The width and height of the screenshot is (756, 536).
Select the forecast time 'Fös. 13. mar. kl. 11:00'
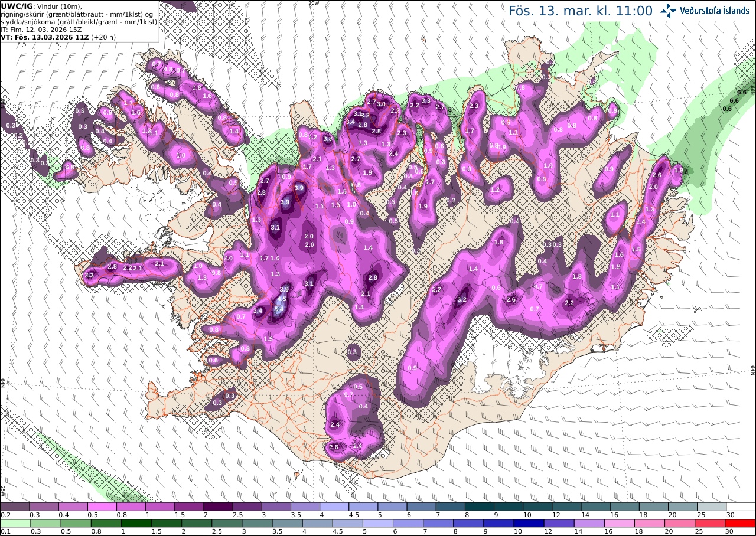click(x=581, y=11)
